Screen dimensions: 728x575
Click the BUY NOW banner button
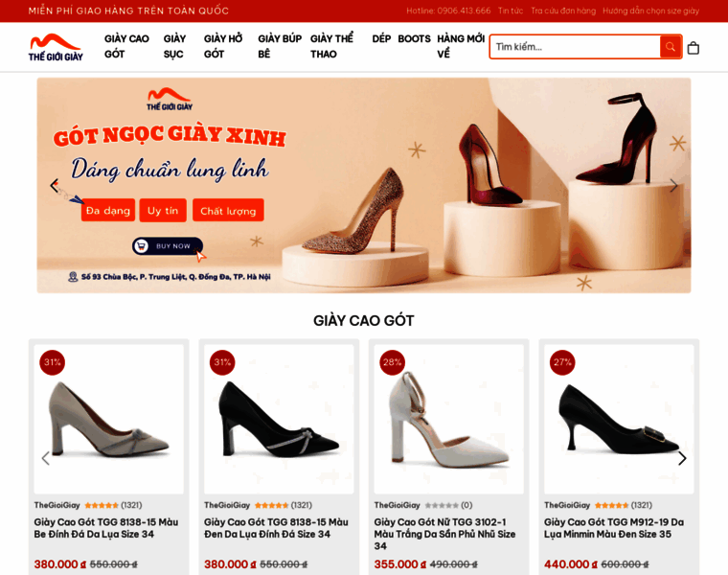(168, 245)
